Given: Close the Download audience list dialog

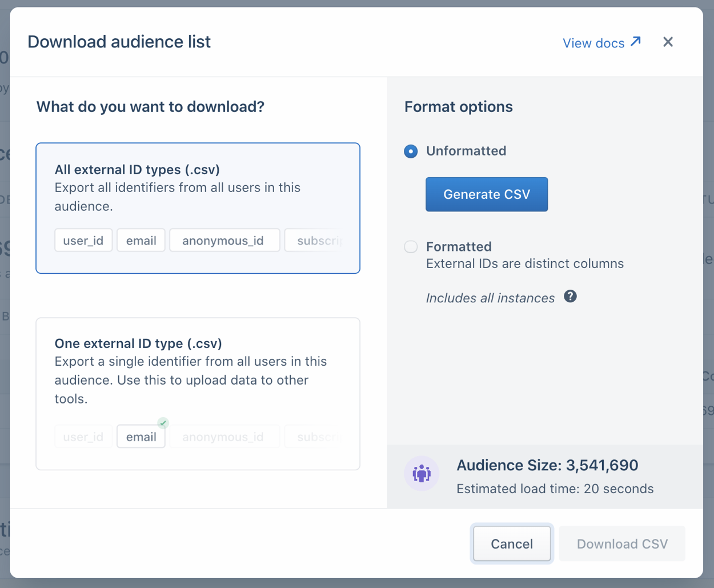Looking at the screenshot, I should (668, 42).
